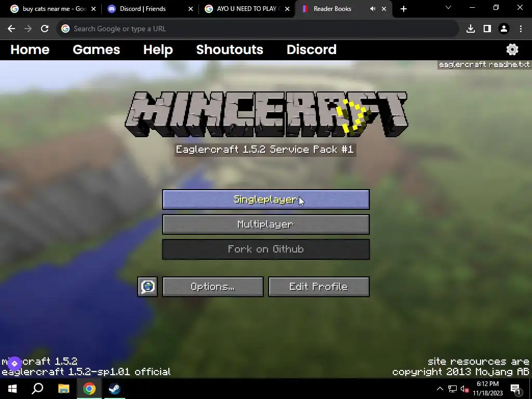
Task: Click the taskbar clock and date
Action: (488, 389)
